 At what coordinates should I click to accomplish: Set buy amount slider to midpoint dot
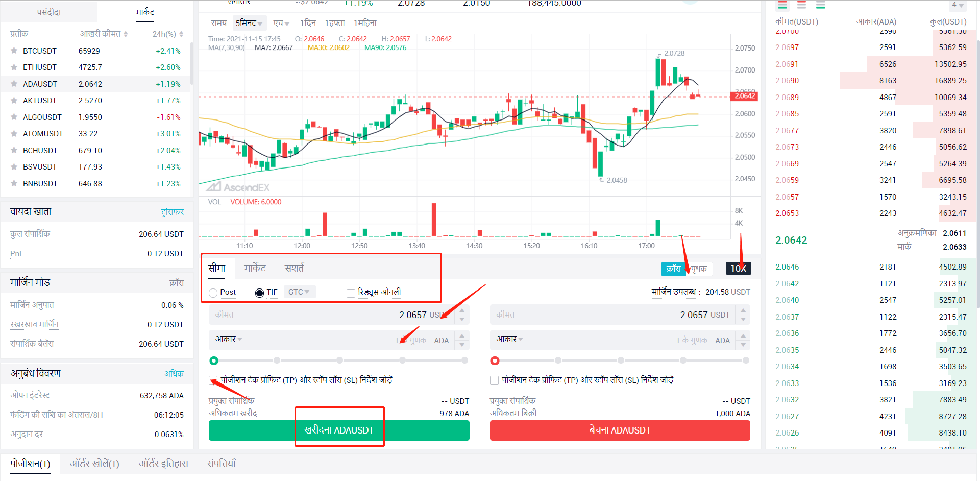coord(339,360)
